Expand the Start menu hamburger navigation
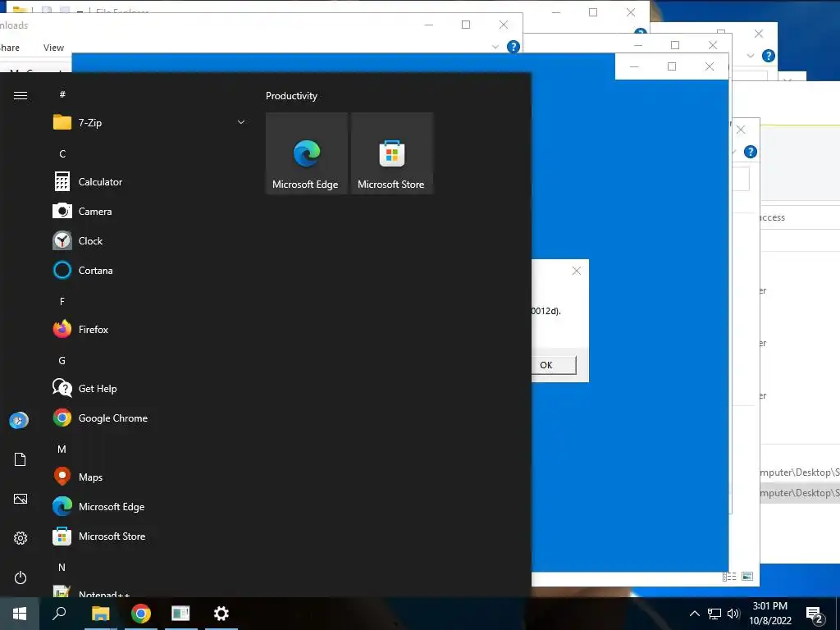 click(x=21, y=95)
